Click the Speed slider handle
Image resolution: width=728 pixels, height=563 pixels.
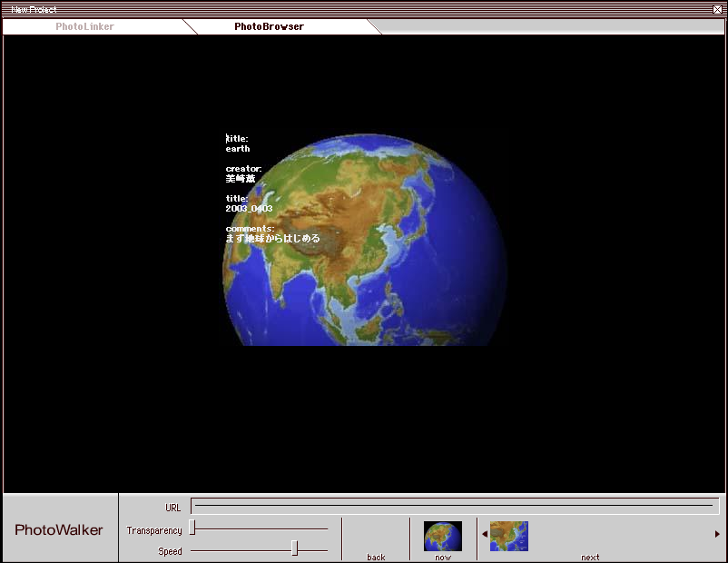click(294, 548)
